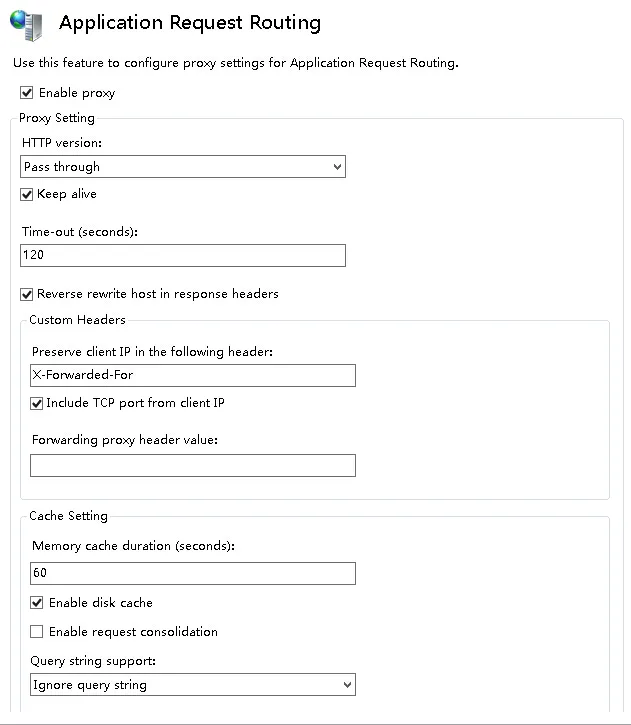Click the empty Forwarding proxy header value field
Image resolution: width=631 pixels, height=725 pixels.
pos(193,465)
